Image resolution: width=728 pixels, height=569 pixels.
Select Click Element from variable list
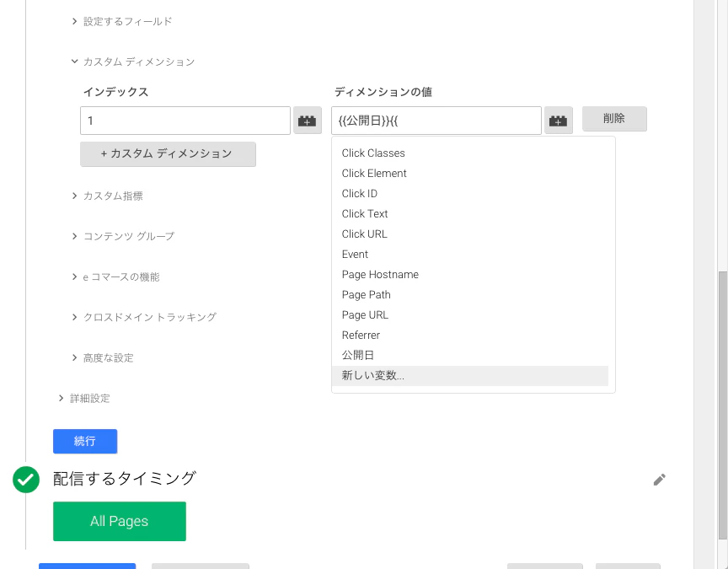[470, 174]
